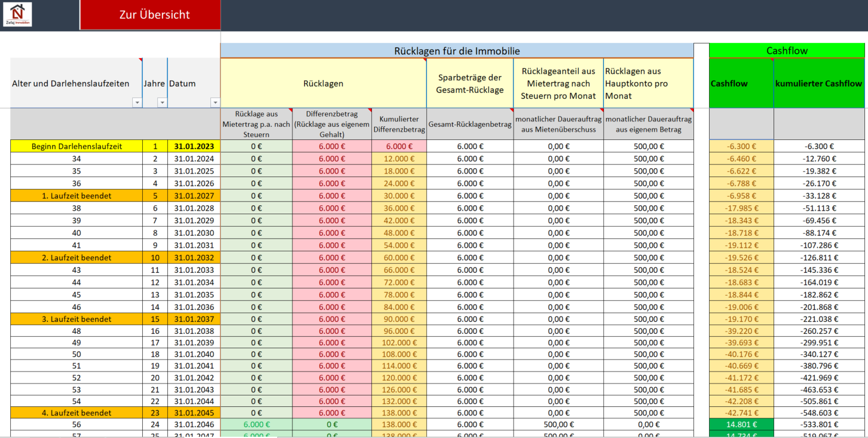Viewport: 868px width, 438px height.
Task: Select the yellow 'Beginn Darlehenslaufzeit' cell
Action: point(77,146)
